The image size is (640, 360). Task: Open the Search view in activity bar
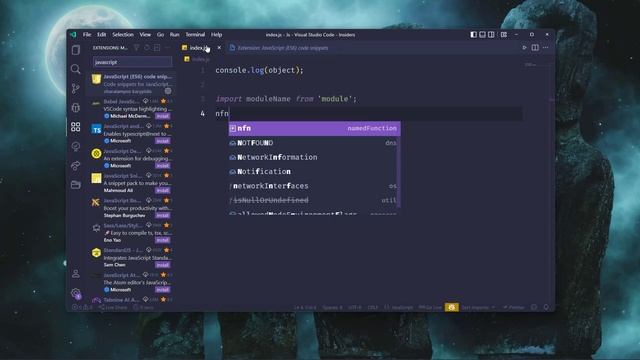[x=76, y=69]
